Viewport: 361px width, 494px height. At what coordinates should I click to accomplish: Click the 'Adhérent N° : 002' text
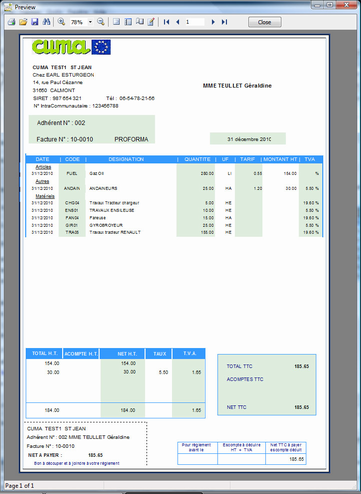pyautogui.click(x=61, y=123)
